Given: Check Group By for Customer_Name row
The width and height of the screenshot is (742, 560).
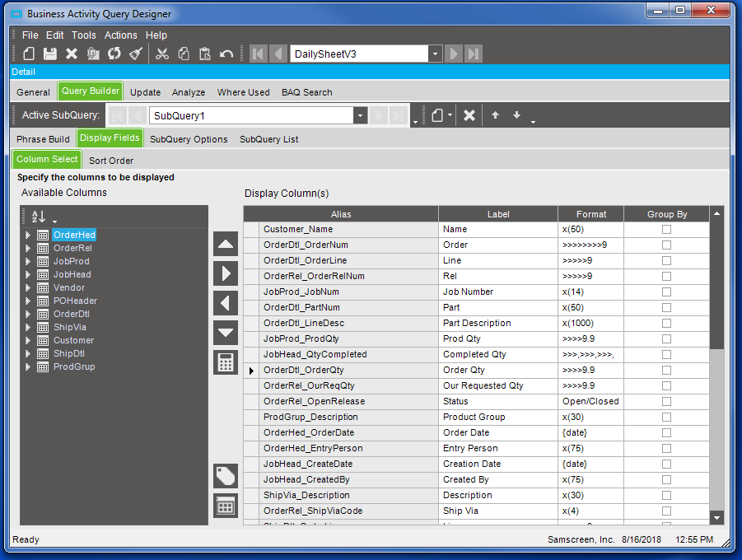Looking at the screenshot, I should tap(666, 230).
